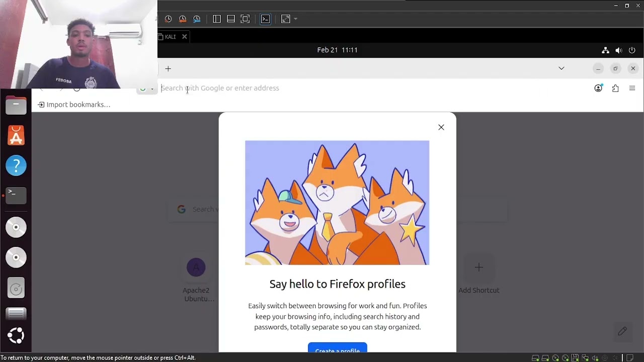644x362 pixels.
Task: Show Applications via the Ubuntu logo
Action: click(16, 336)
